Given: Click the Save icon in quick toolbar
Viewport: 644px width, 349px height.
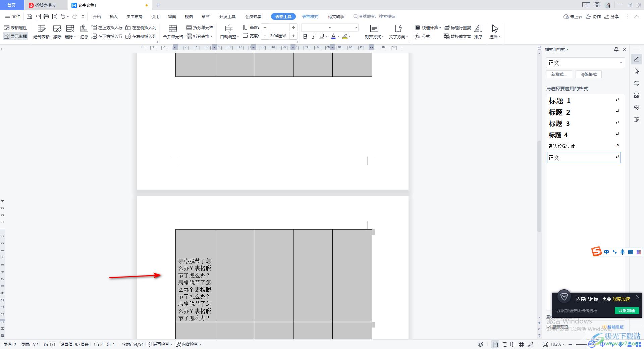Looking at the screenshot, I should [29, 16].
